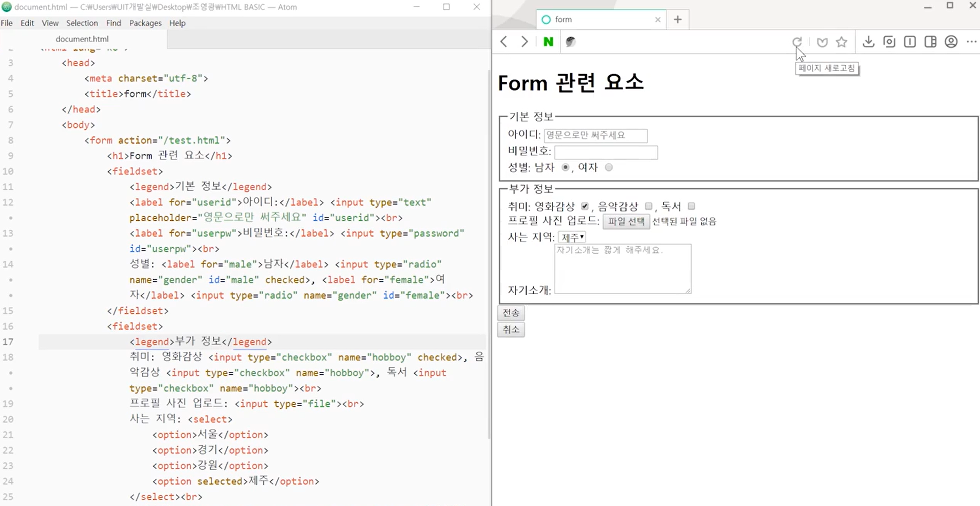Select the 여자 radio button

coord(609,167)
